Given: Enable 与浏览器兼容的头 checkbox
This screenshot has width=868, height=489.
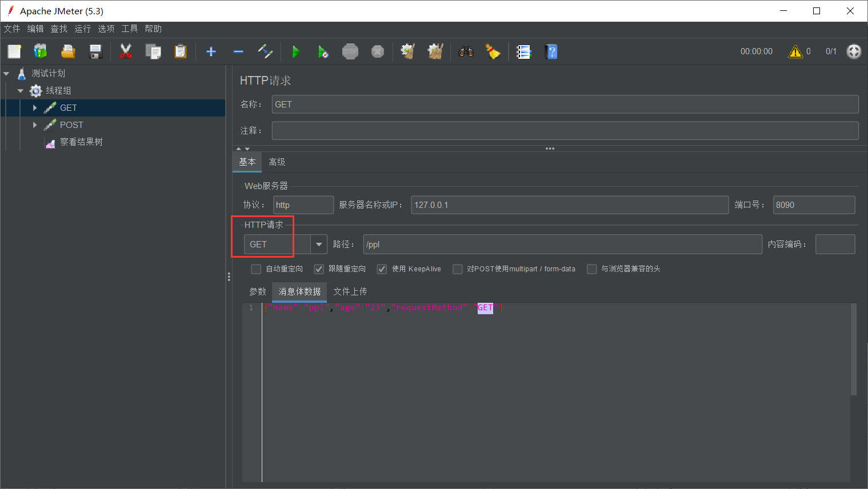Looking at the screenshot, I should (592, 269).
